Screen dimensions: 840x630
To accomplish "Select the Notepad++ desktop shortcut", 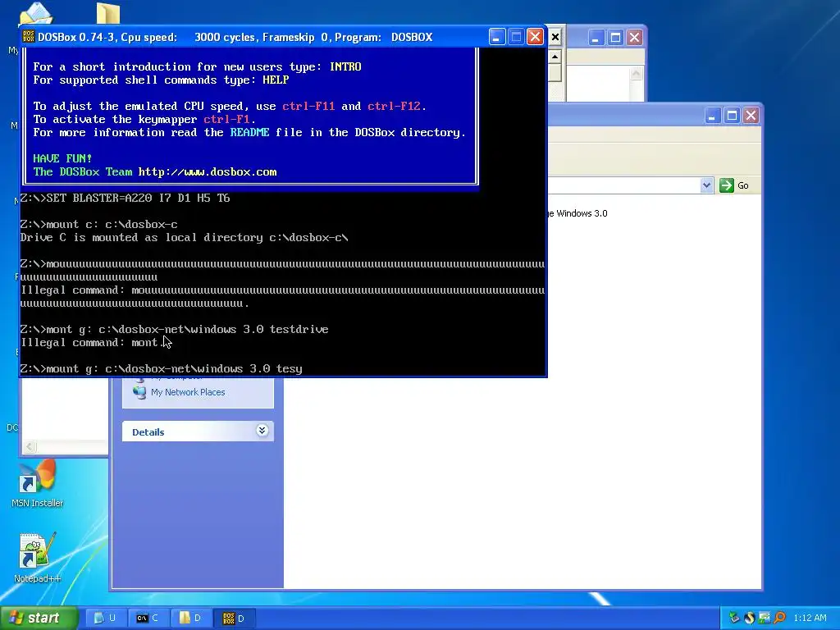I will (x=37, y=558).
